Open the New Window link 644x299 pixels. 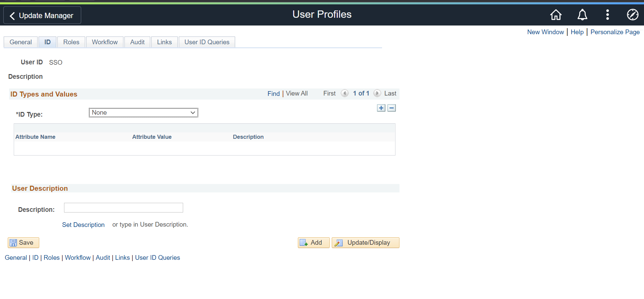tap(545, 32)
